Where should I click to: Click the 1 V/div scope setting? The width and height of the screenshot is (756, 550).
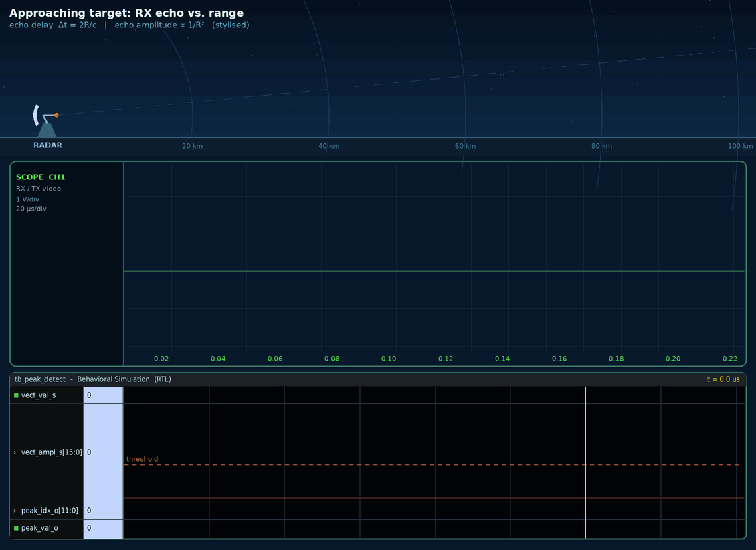[x=27, y=199]
